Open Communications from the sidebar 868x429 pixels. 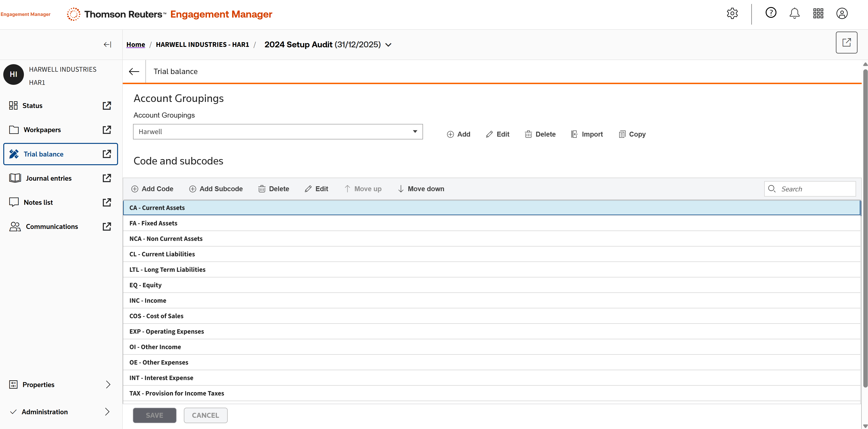point(52,227)
